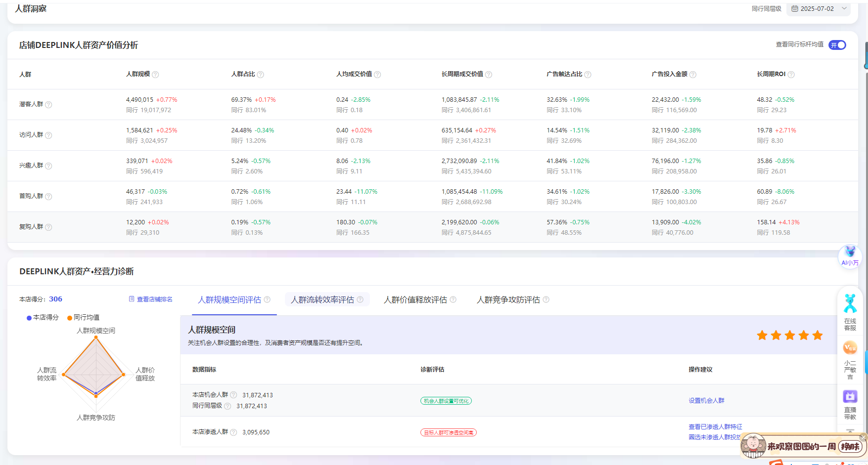Toggle 本店得分 series in radar legend
This screenshot has height=465, width=868.
pos(43,317)
